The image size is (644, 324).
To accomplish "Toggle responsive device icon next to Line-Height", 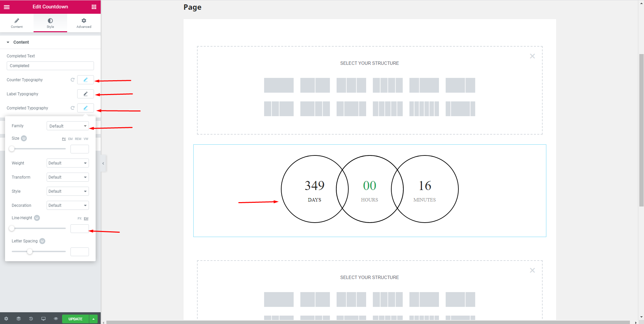I will coord(37,218).
